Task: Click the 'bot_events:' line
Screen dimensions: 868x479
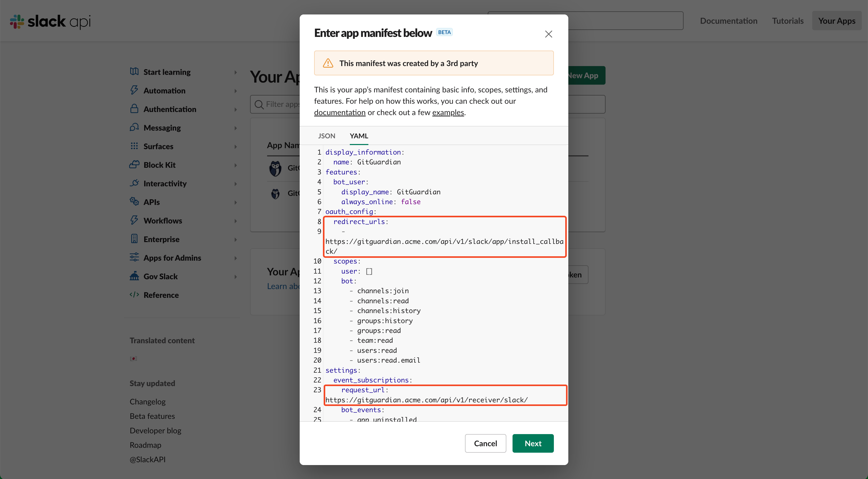Action: coord(362,410)
